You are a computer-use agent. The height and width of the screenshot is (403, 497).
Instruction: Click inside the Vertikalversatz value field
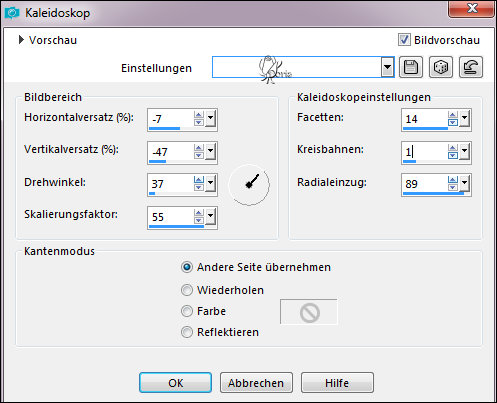coord(171,152)
